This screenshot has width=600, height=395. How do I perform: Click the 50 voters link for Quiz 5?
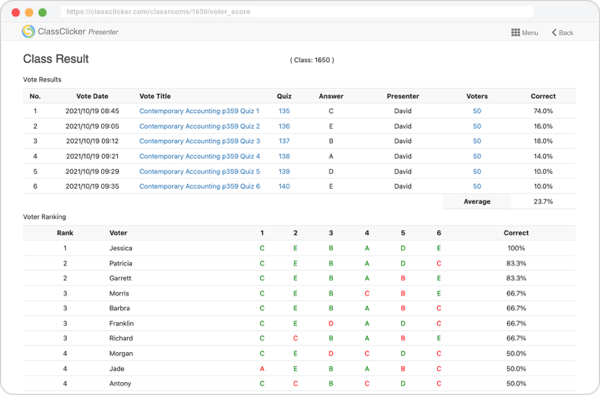pyautogui.click(x=477, y=171)
